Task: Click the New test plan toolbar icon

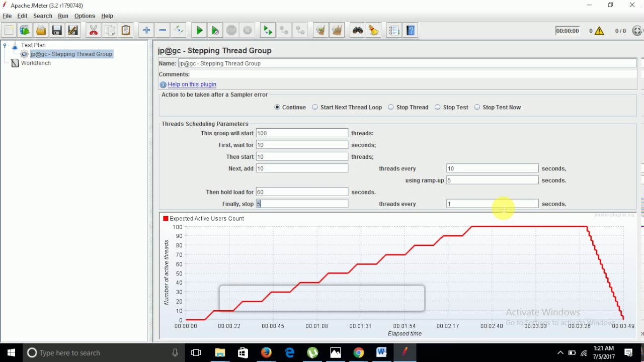Action: click(9, 31)
